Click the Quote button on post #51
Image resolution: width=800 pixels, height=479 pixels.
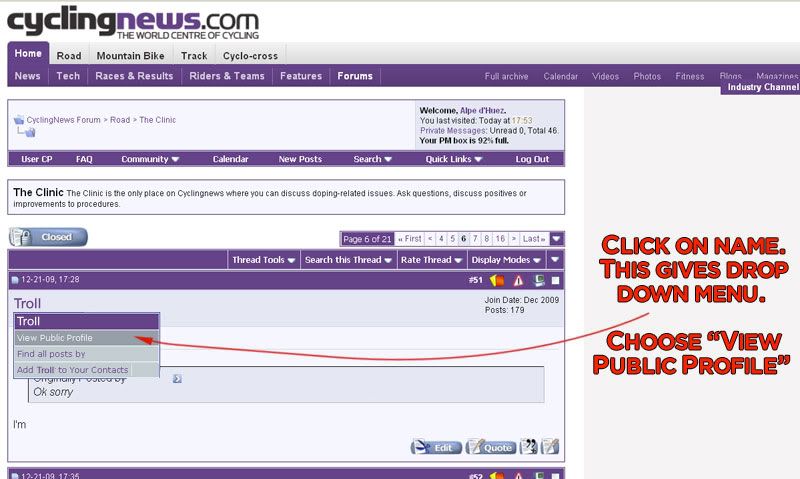[x=490, y=447]
